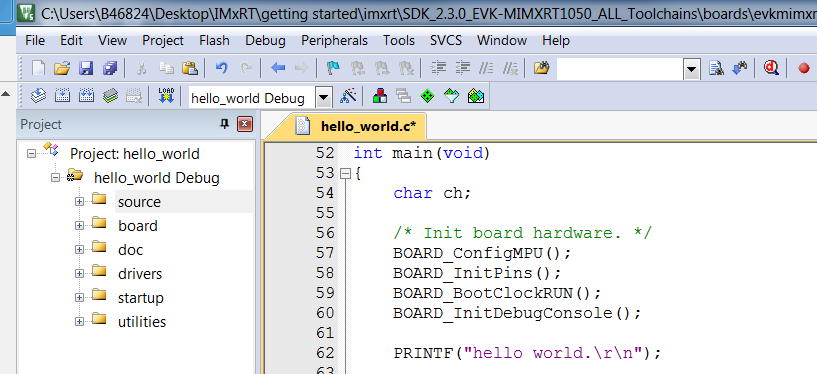Screen dimensions: 817x374
Task: Unindent the selected lines
Action: [x=463, y=68]
